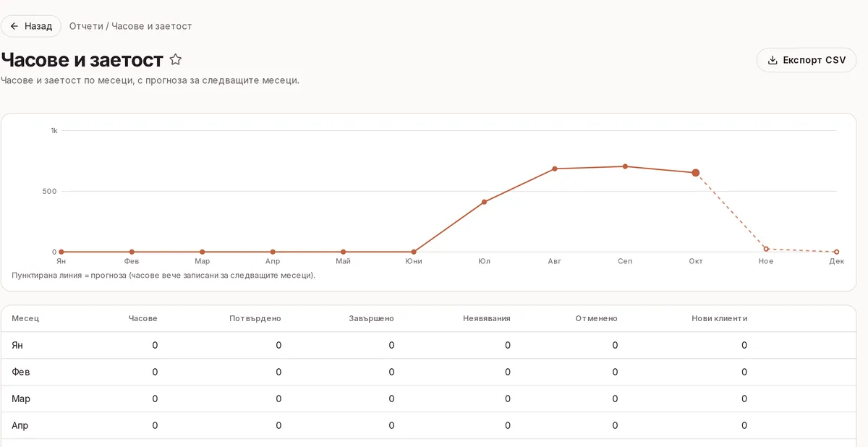Click the 1k label on the chart's vertical axis

(x=54, y=131)
